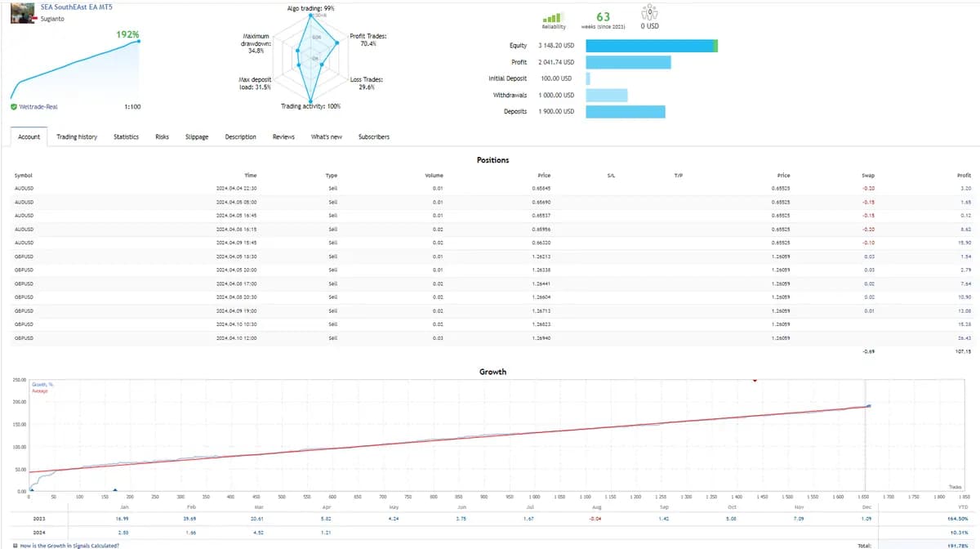Click the 3 148.20 USD equity value

[x=556, y=46]
